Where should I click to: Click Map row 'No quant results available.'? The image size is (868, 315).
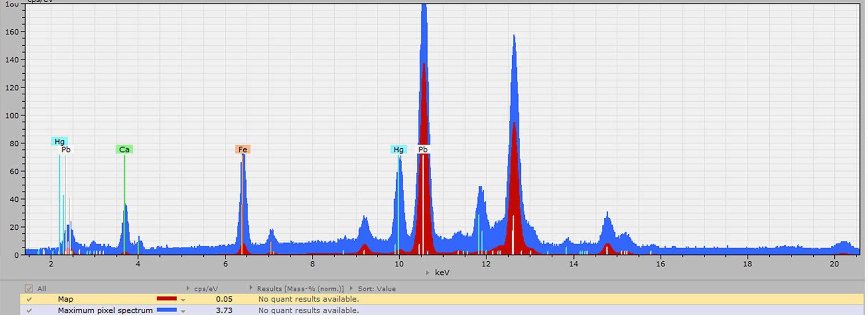tap(308, 299)
